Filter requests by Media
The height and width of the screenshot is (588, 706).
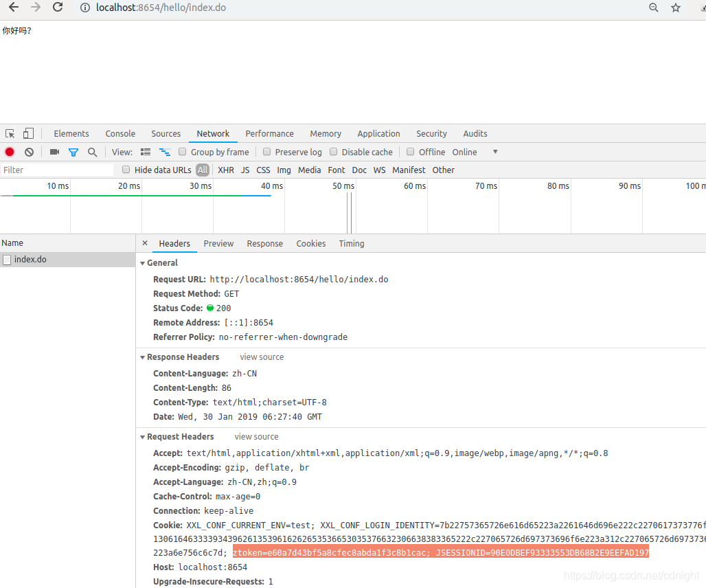tap(309, 170)
